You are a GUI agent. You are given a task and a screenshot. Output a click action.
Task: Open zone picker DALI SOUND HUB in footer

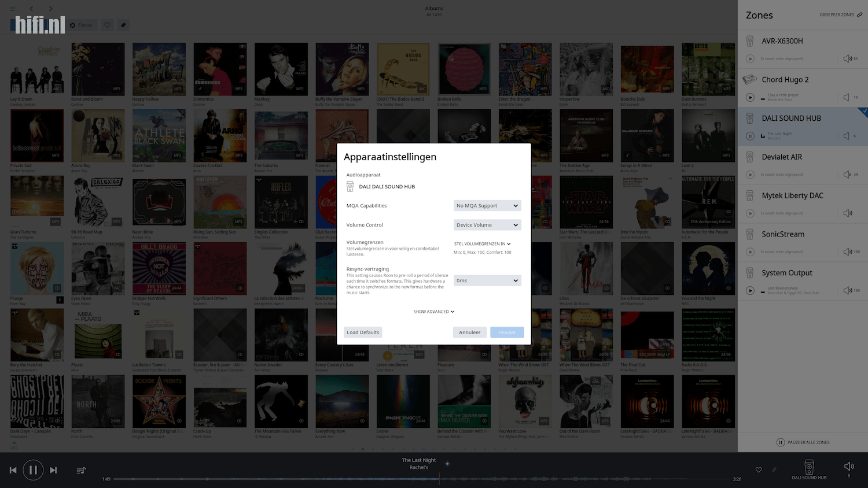click(x=809, y=469)
